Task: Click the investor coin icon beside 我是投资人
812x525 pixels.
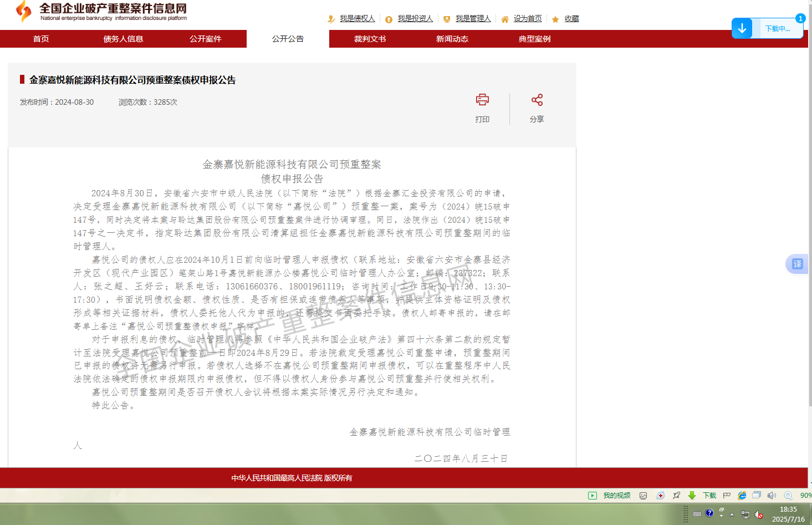Action: click(x=389, y=19)
